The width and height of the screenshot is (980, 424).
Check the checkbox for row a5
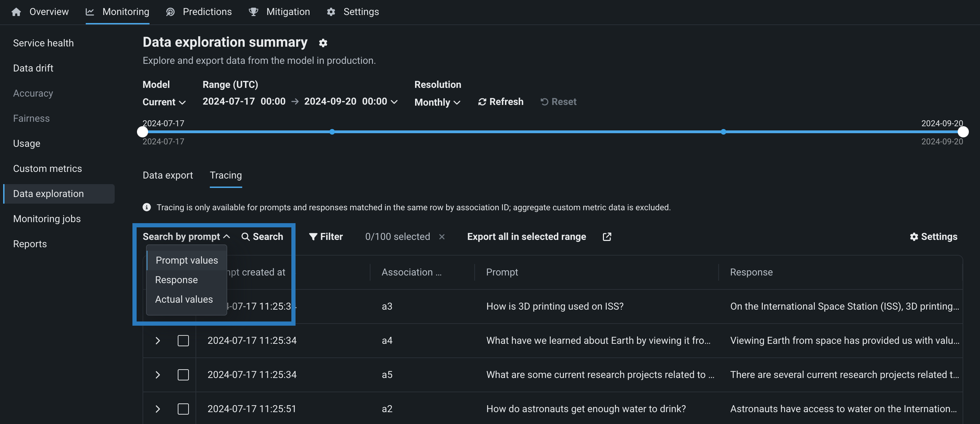tap(183, 375)
